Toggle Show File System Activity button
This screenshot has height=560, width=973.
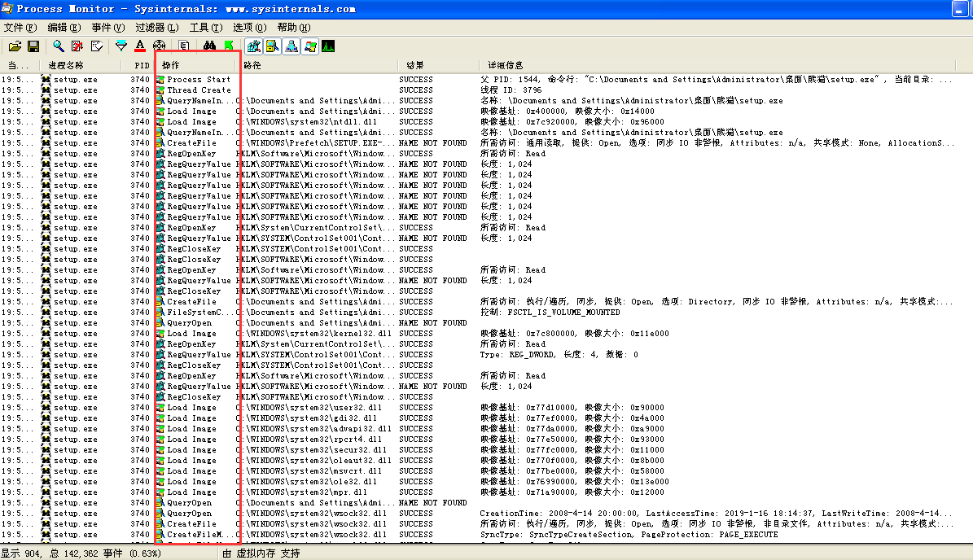coord(273,46)
